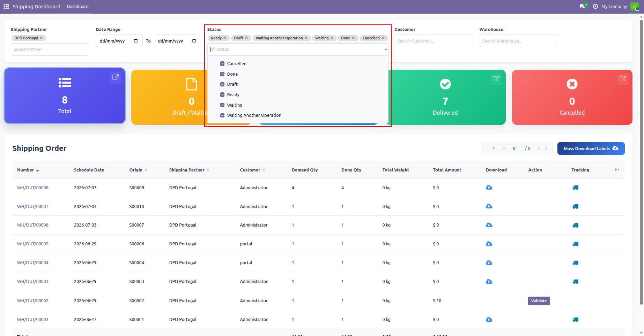The height and width of the screenshot is (336, 644).
Task: Open the Dashboard menu item
Action: click(x=77, y=7)
